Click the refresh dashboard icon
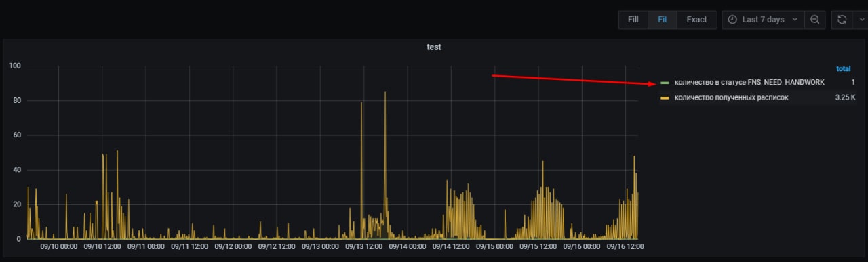The width and height of the screenshot is (868, 262). tap(842, 20)
